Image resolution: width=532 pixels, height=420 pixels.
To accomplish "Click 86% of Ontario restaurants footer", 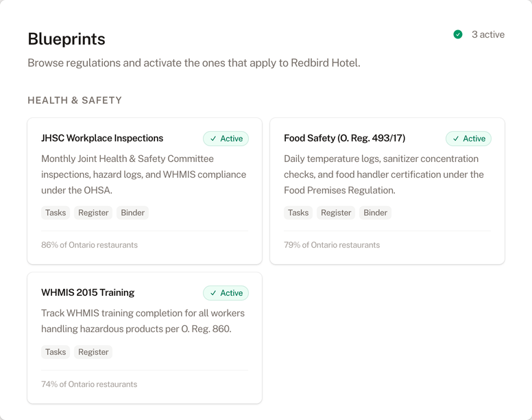I will coord(89,245).
